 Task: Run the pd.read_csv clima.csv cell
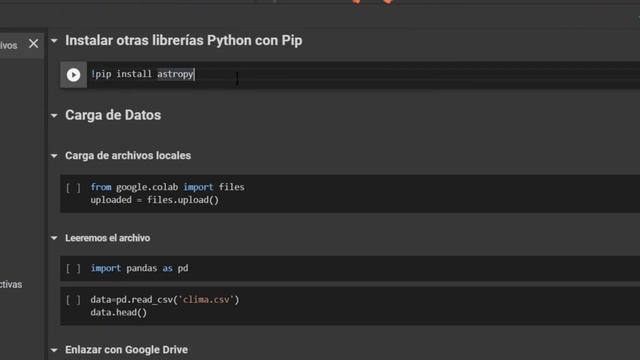[73, 300]
